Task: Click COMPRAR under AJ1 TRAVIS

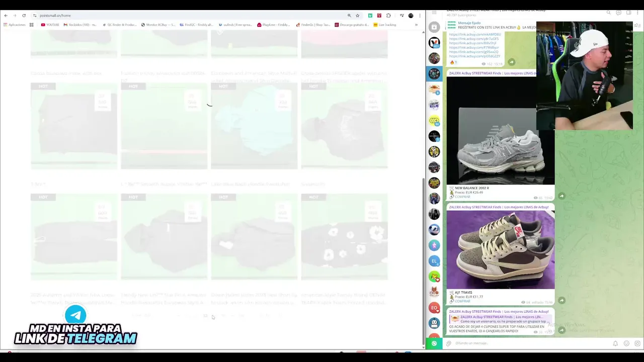Action: (462, 301)
